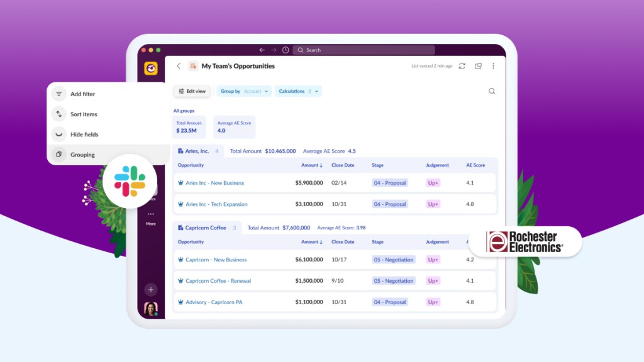Image resolution: width=644 pixels, height=362 pixels.
Task: Click the More icon in the Slack sidebar
Action: 151,214
